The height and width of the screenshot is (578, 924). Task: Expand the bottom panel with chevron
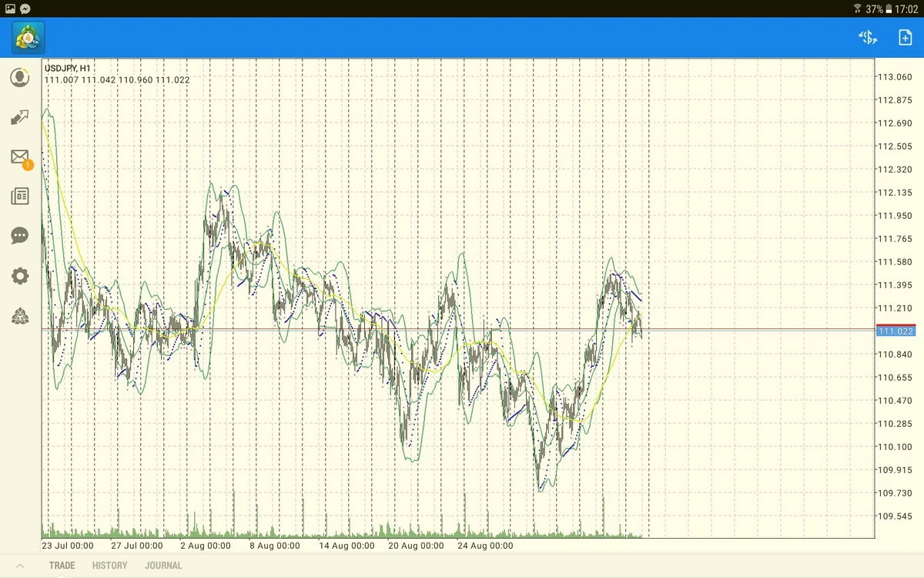(x=21, y=566)
